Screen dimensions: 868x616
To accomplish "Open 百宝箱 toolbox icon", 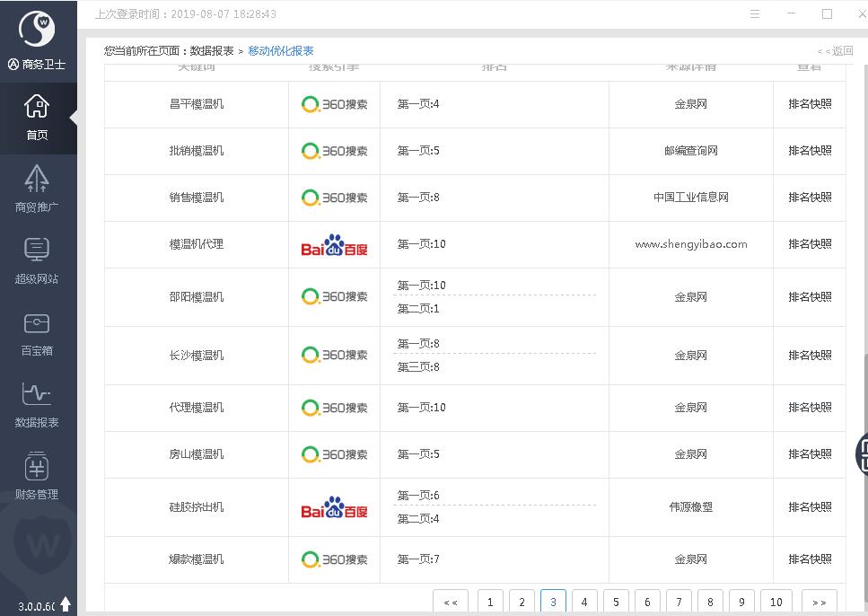I will 37,332.
